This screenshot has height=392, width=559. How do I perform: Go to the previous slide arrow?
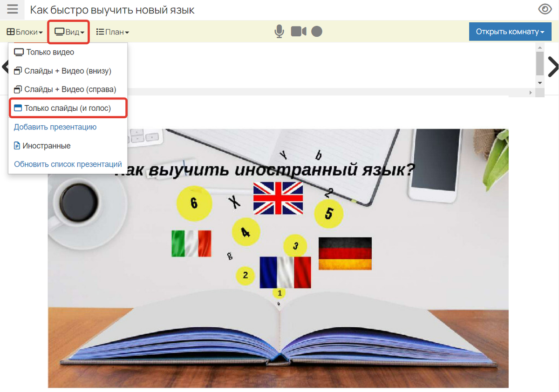pyautogui.click(x=5, y=67)
